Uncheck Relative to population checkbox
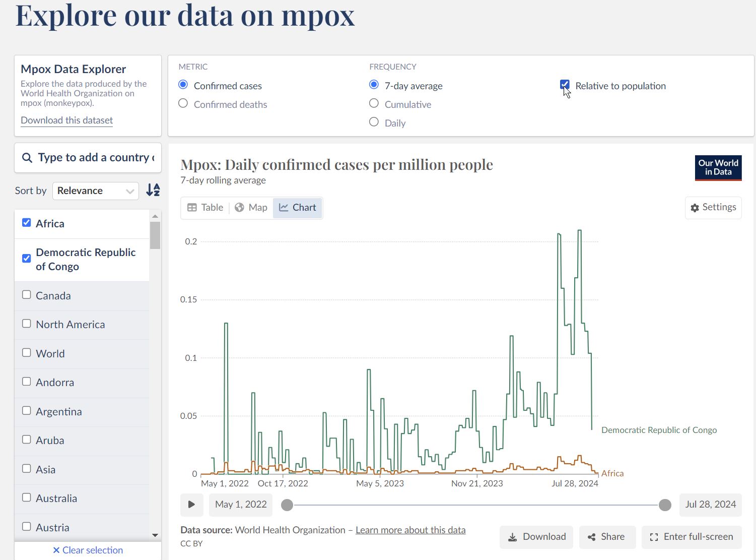Image resolution: width=756 pixels, height=560 pixels. [565, 85]
